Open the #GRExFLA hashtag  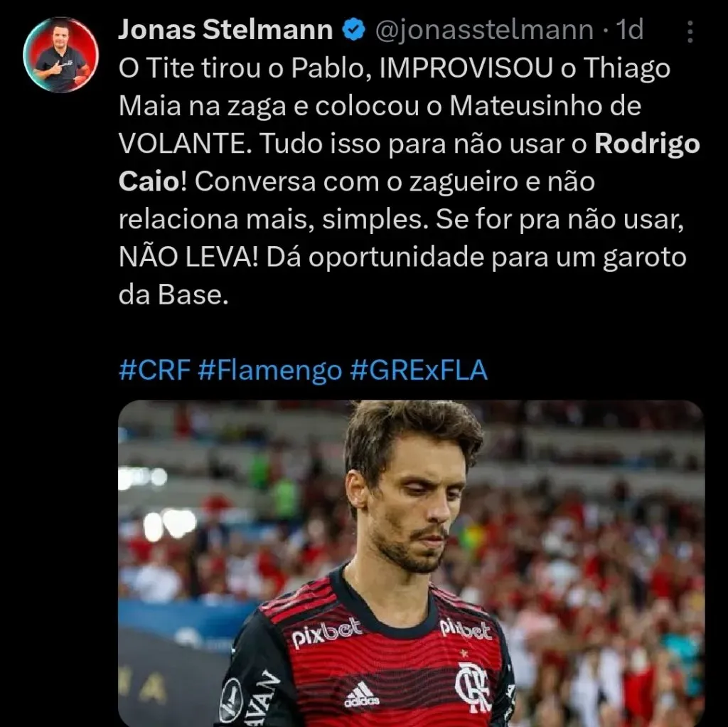419,370
